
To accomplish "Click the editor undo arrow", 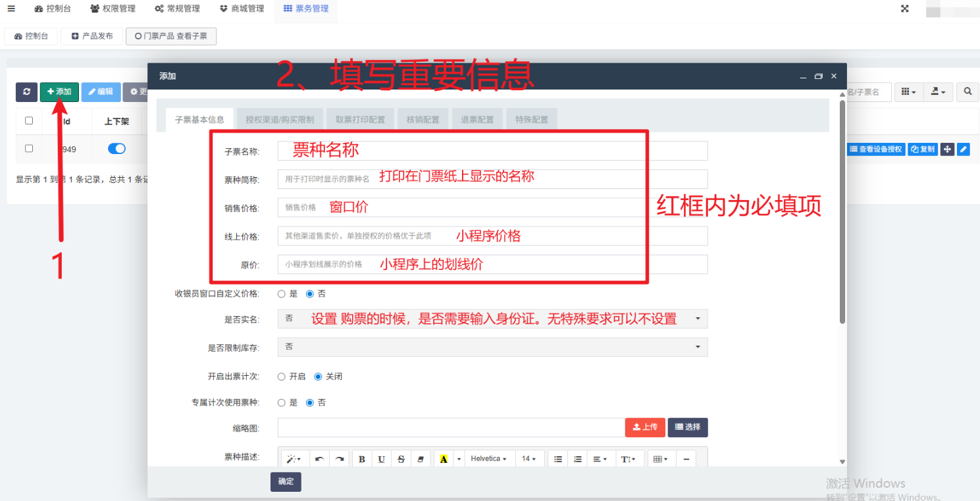I will pos(319,459).
